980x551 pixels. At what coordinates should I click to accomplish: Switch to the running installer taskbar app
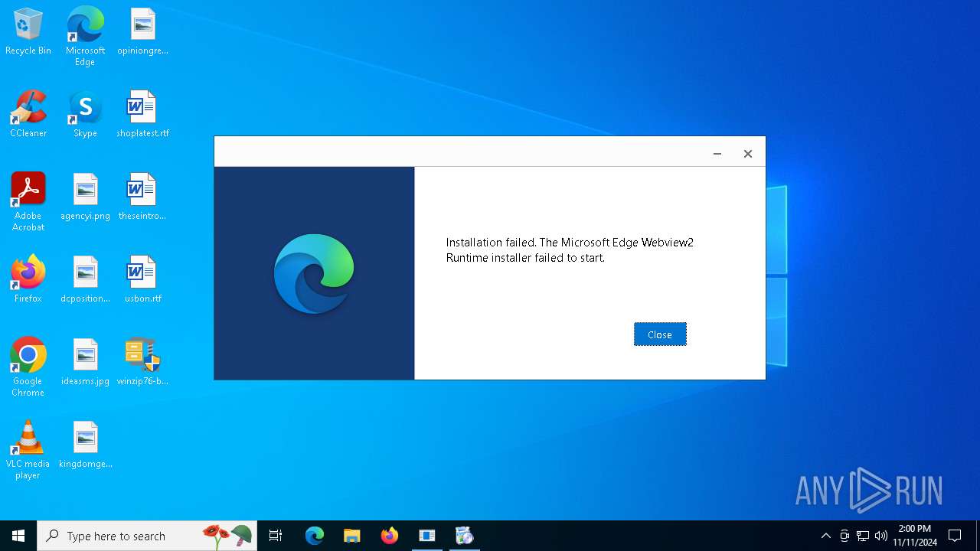(427, 536)
